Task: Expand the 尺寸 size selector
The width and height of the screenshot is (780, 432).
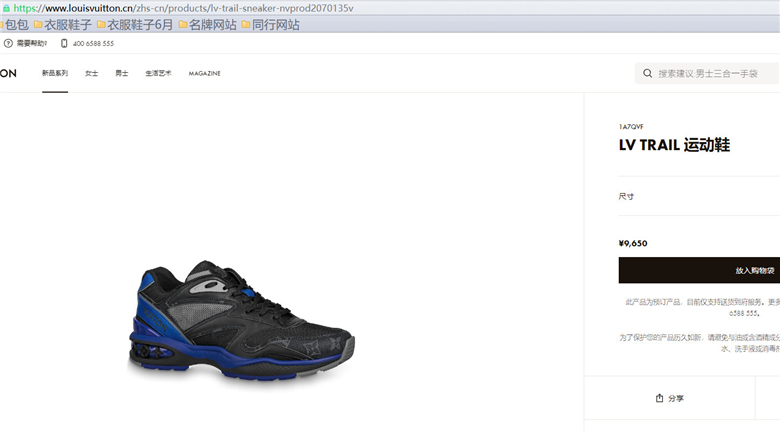Action: tap(699, 196)
